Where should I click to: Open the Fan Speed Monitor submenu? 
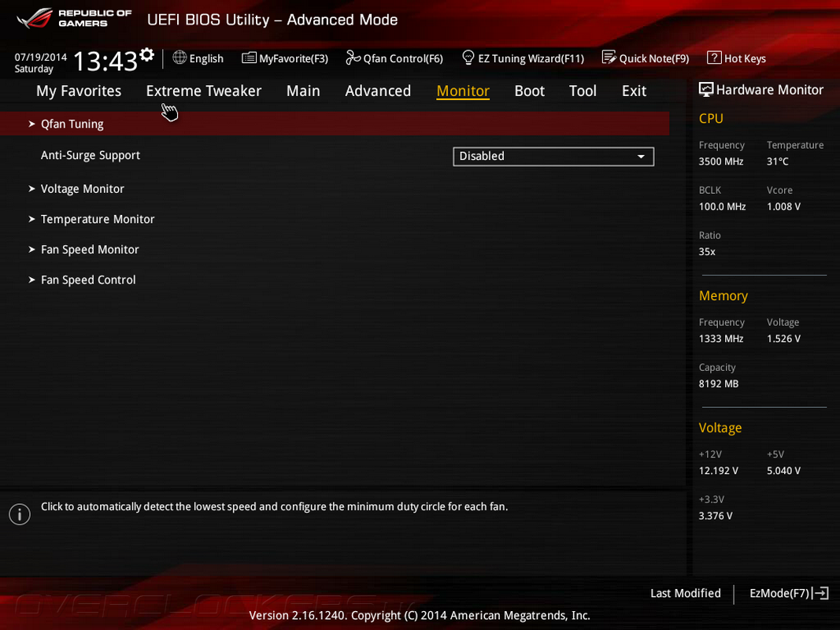(90, 250)
